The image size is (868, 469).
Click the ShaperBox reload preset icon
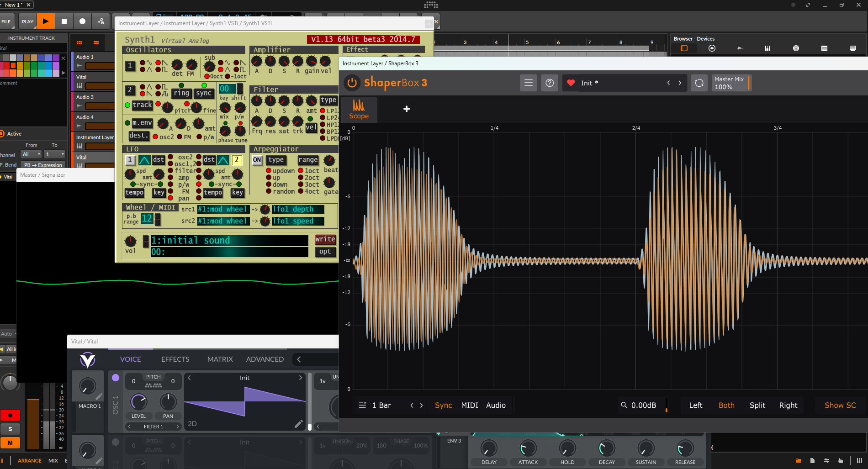pos(699,83)
